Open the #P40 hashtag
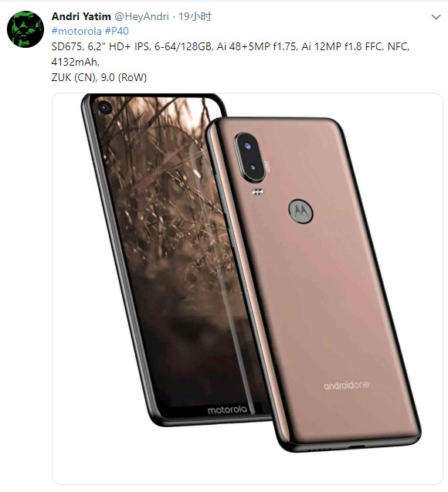This screenshot has height=492, width=448. point(117,31)
